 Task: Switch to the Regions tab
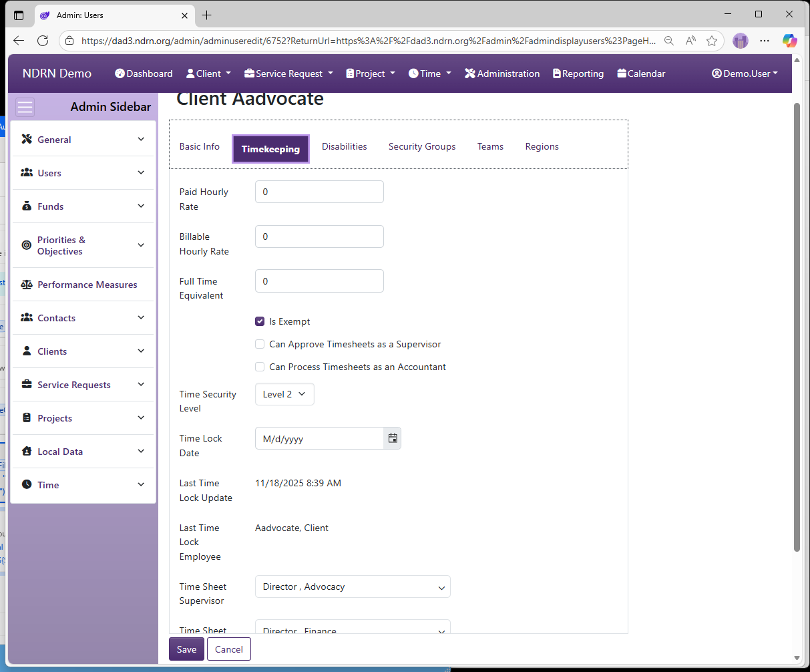[542, 146]
